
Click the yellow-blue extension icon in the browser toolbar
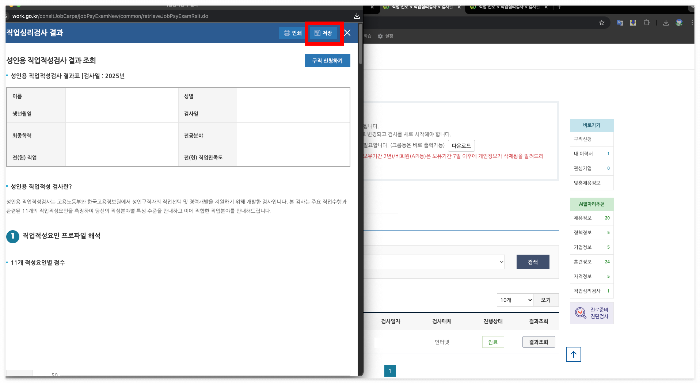click(x=633, y=23)
